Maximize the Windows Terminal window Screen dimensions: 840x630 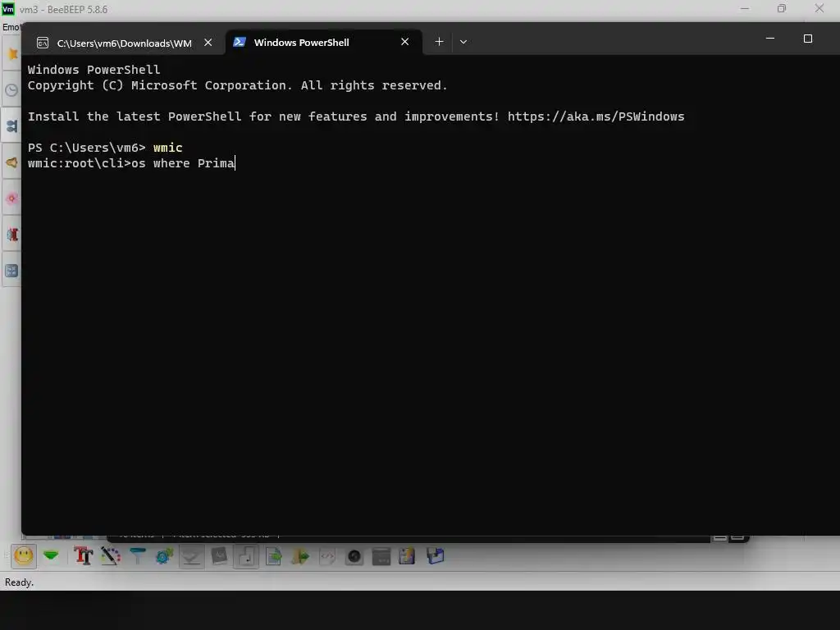[808, 39]
